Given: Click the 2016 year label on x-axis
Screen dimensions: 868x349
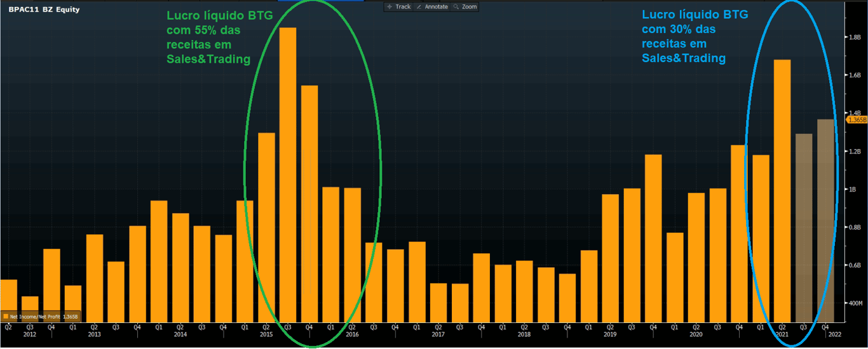Looking at the screenshot, I should coord(352,334).
